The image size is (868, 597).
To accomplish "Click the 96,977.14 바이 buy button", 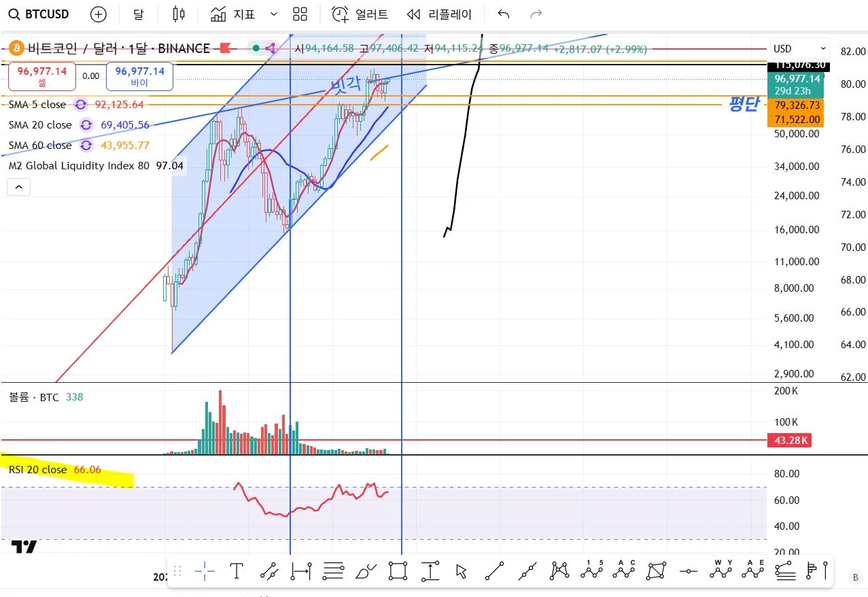I will point(139,76).
